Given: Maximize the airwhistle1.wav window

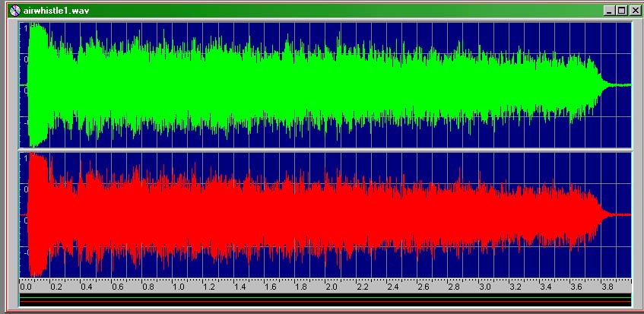Looking at the screenshot, I should (x=622, y=11).
